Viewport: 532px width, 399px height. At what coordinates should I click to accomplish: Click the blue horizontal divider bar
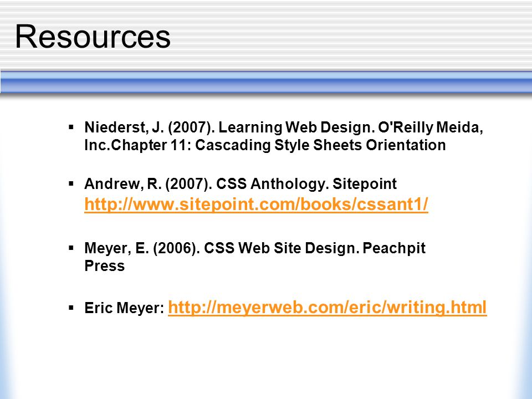click(266, 81)
